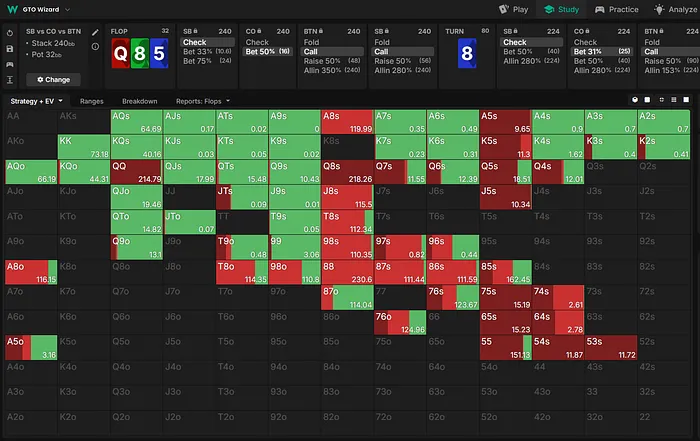700x441 pixels.
Task: Expand the Strategy + EV dropdown
Action: pos(36,101)
